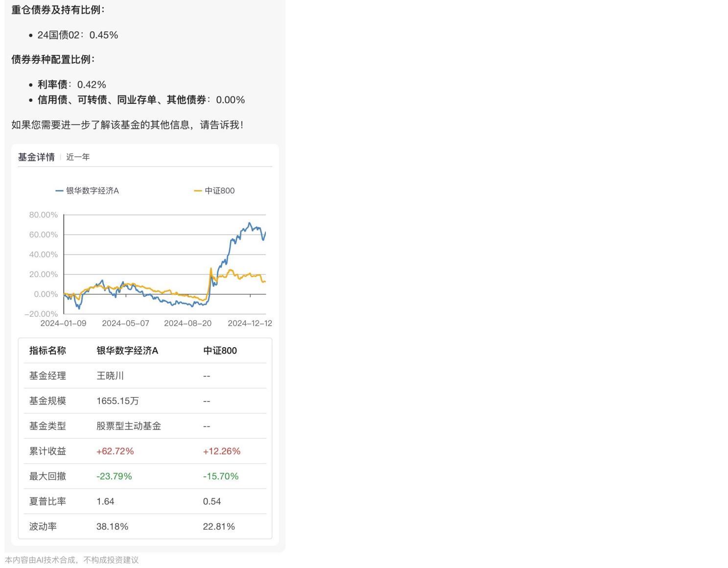Click the 80.00% y-axis label

pos(44,215)
